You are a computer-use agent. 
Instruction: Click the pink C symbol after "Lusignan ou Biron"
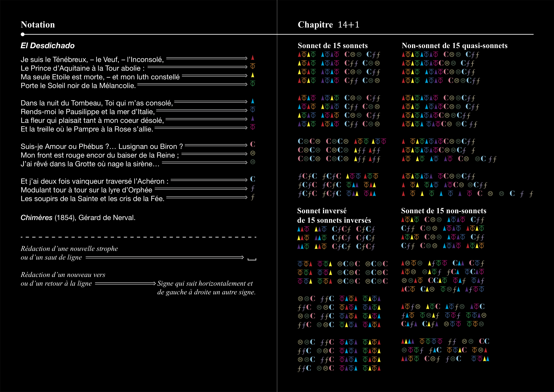(x=253, y=144)
